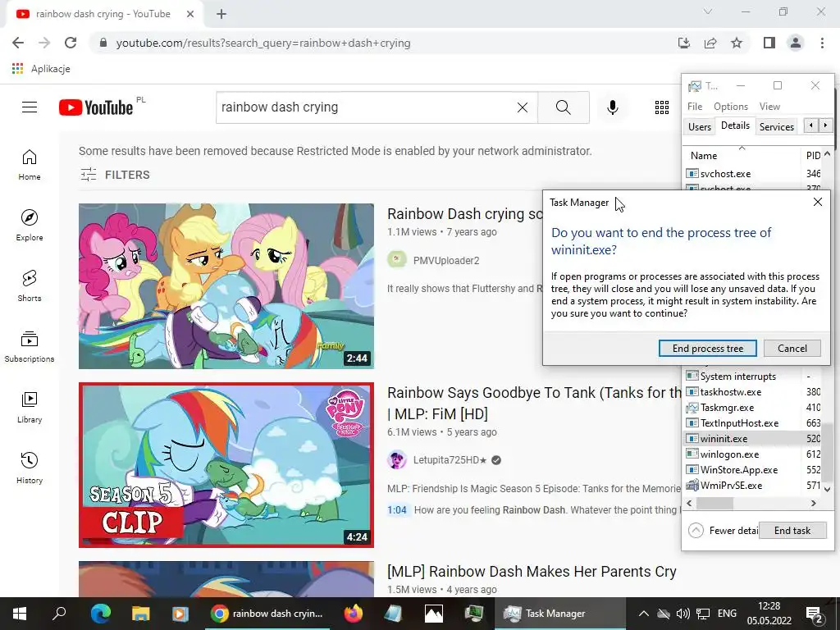Switch to the Details tab in Task Manager
The image size is (840, 630).
coord(735,126)
